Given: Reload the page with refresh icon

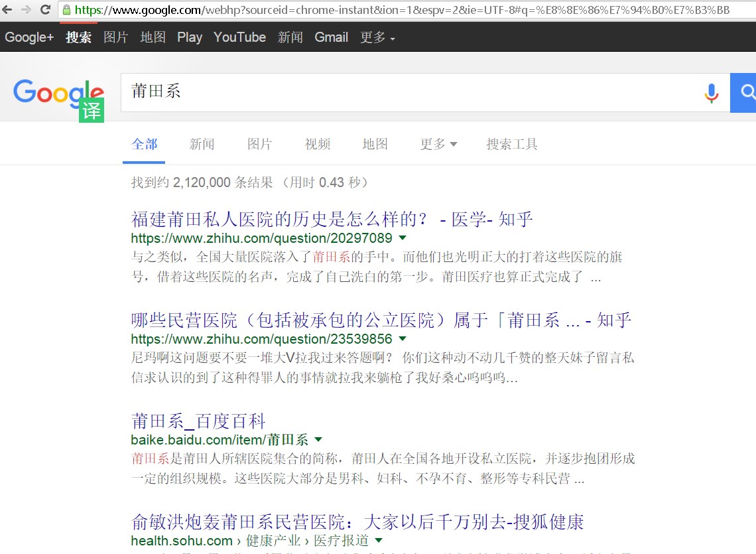Looking at the screenshot, I should click(x=45, y=9).
